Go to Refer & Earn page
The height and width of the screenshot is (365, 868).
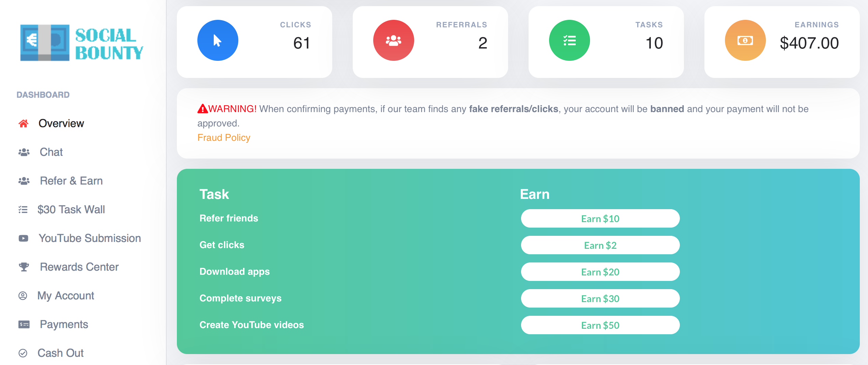(71, 181)
